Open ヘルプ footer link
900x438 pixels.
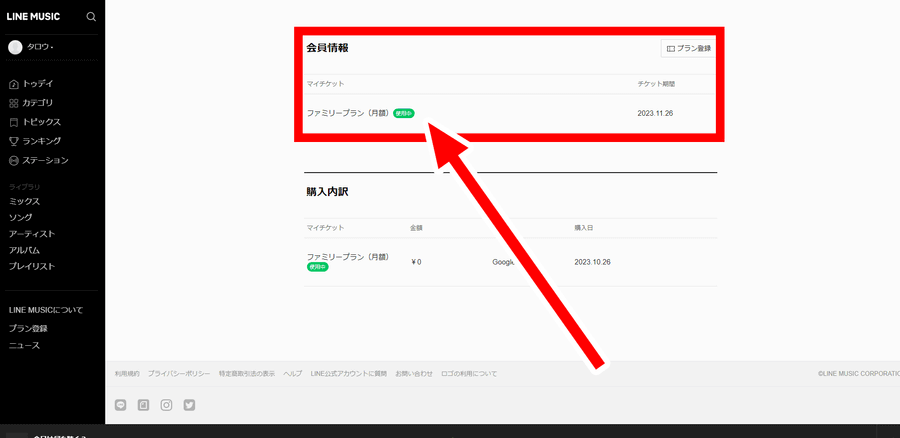(293, 374)
